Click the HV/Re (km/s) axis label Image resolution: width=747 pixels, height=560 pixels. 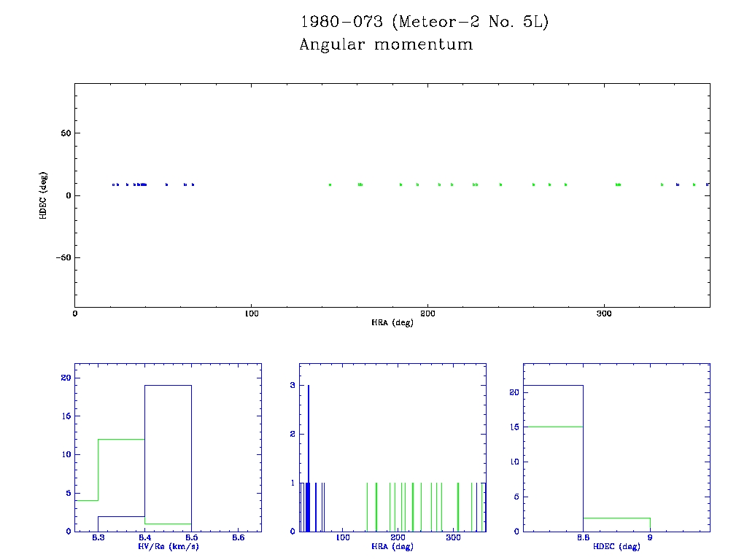tap(168, 546)
